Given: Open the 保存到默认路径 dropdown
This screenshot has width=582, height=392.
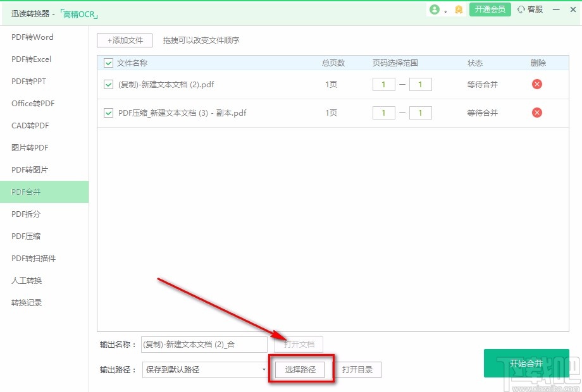Looking at the screenshot, I should pyautogui.click(x=263, y=369).
